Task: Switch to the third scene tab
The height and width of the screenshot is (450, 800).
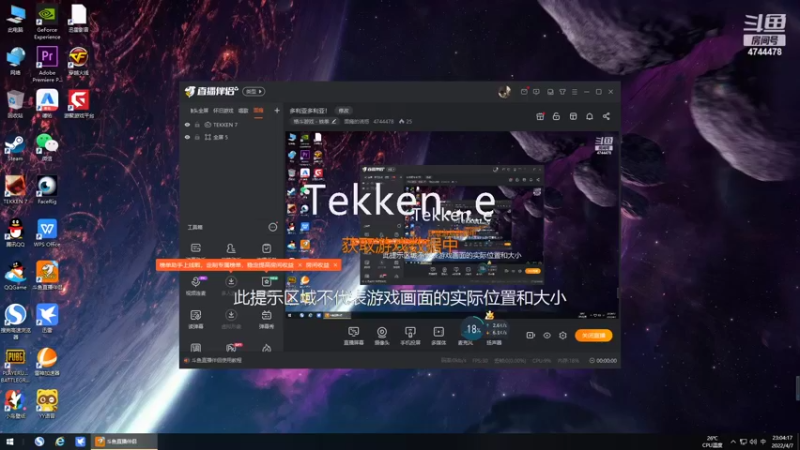Action: pyautogui.click(x=243, y=111)
